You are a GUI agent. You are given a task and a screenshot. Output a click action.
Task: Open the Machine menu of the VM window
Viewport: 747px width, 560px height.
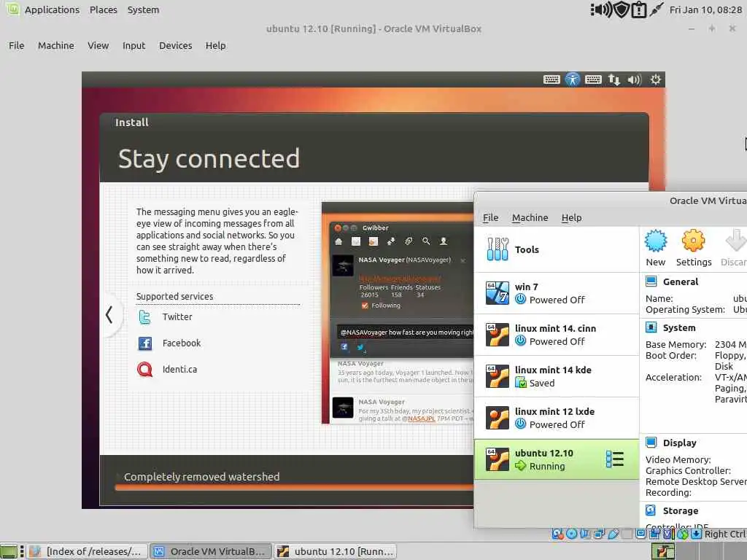click(x=55, y=46)
